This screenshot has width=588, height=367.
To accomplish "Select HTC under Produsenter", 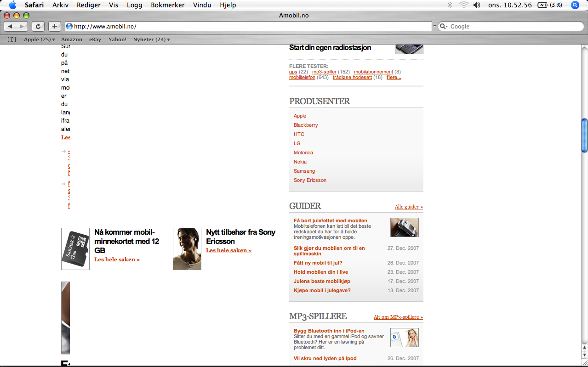I will tap(299, 134).
